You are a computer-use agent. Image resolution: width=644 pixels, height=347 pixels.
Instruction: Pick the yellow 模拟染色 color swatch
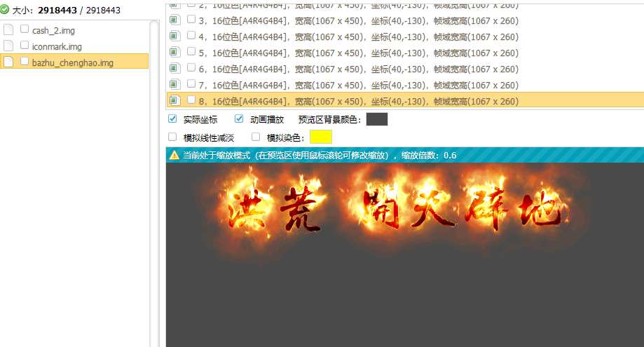coord(320,137)
